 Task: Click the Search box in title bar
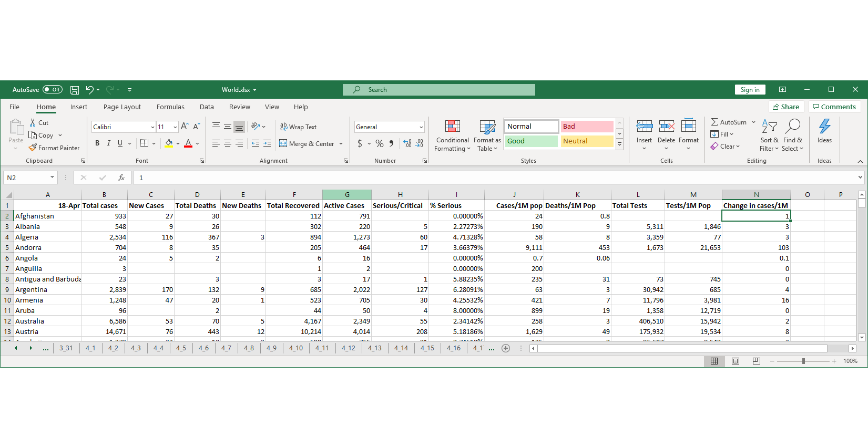pos(439,90)
